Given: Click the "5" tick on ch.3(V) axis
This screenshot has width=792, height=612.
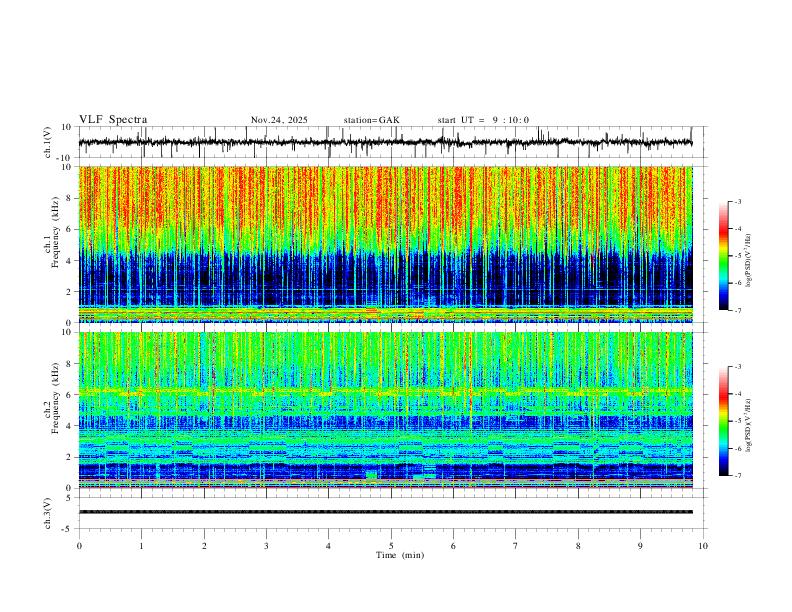Looking at the screenshot, I should pyautogui.click(x=70, y=498).
